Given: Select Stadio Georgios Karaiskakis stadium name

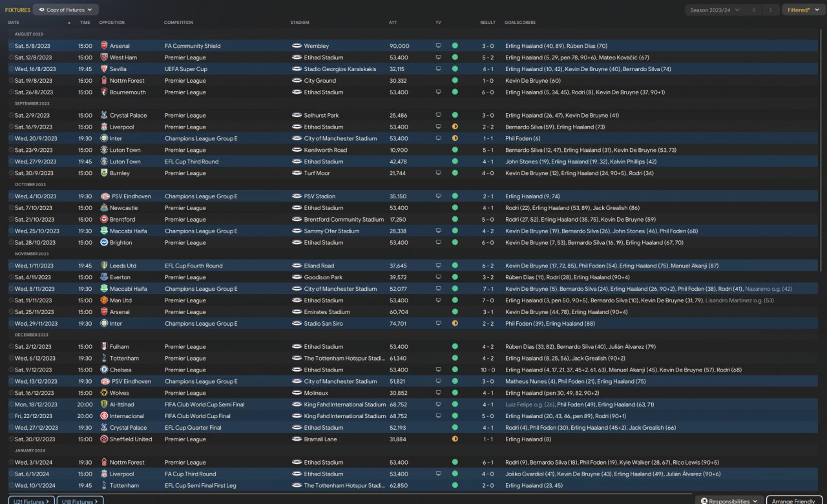Looking at the screenshot, I should point(340,69).
